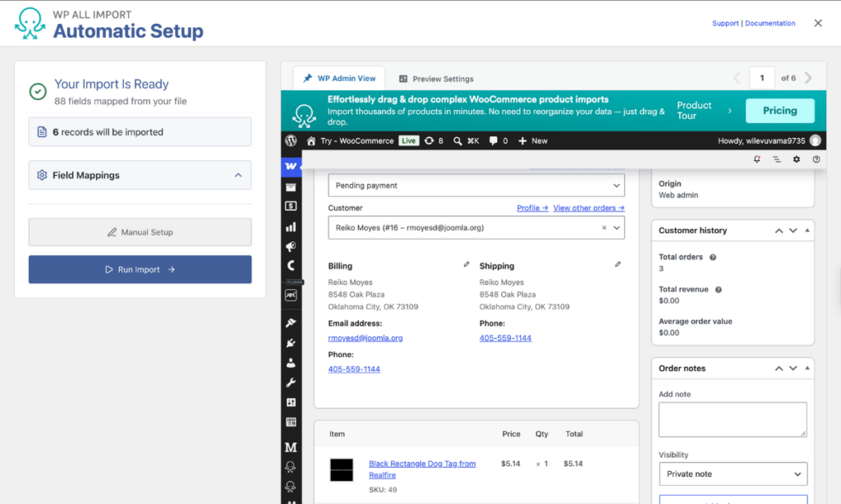Open the table layout sidebar icon
Screen dimensions: 841x504
(x=291, y=422)
